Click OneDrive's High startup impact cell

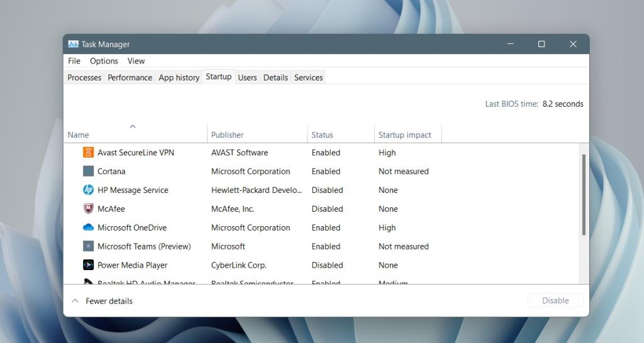coord(387,227)
